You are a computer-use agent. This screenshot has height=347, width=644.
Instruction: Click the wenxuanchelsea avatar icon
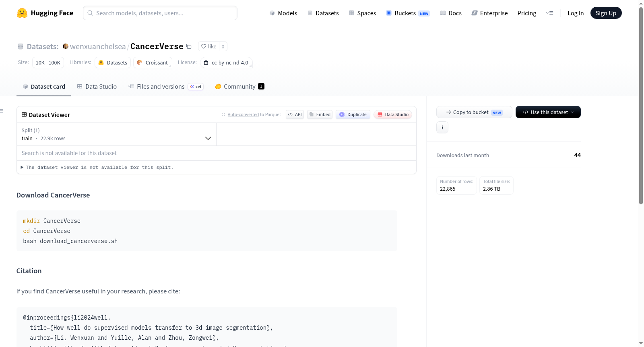66,46
